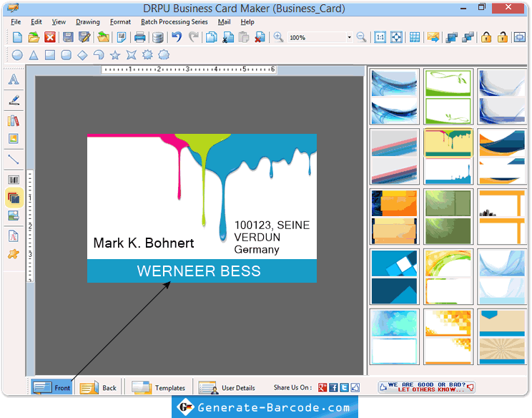Click the Copy icon in toolbar
This screenshot has height=418, width=532.
212,37
